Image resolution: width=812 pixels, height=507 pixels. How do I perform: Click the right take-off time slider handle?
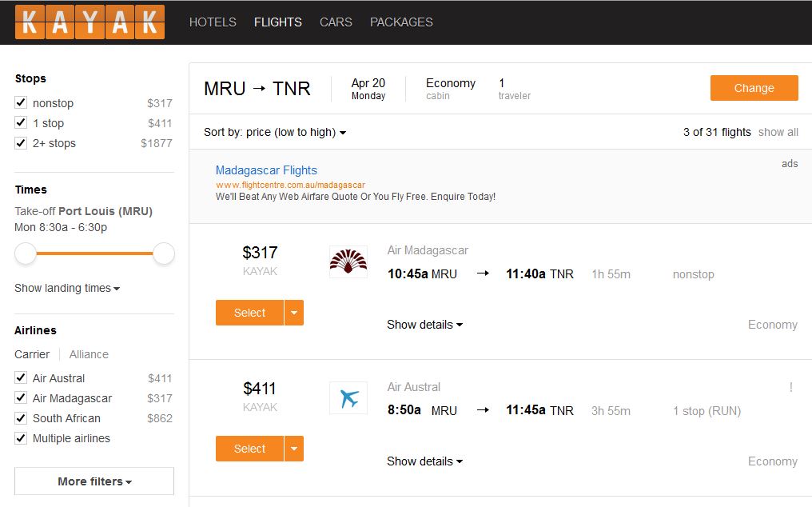164,253
